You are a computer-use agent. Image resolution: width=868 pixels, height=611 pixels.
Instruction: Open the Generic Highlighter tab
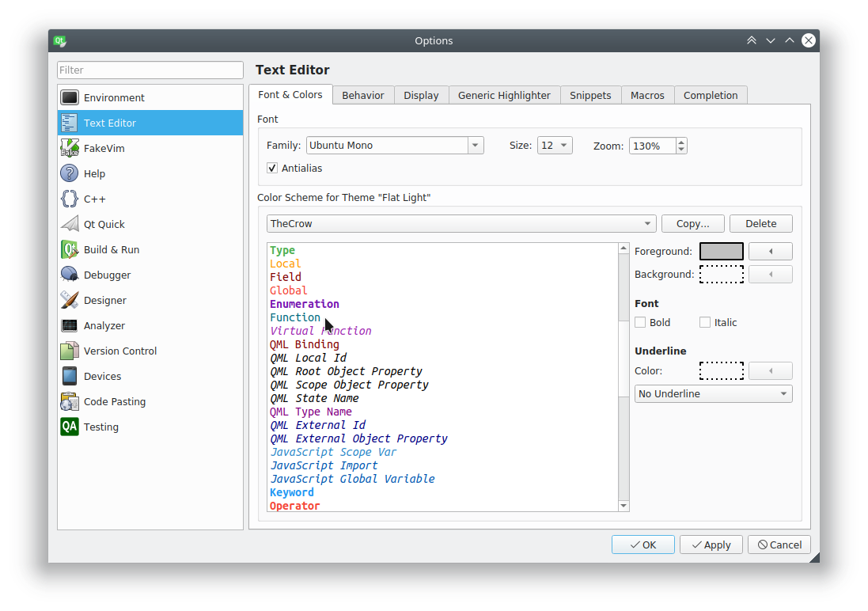[504, 95]
